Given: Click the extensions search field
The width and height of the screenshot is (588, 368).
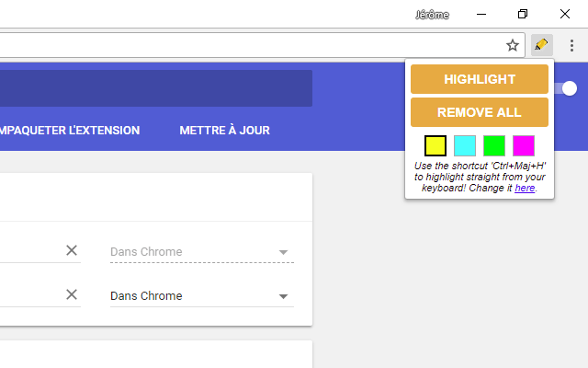Looking at the screenshot, I should point(156,88).
